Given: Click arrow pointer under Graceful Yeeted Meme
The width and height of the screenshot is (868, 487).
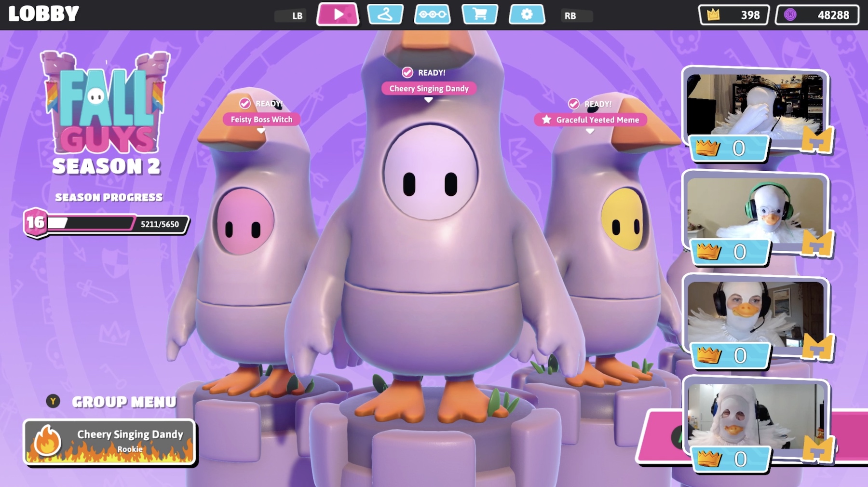Looking at the screenshot, I should click(x=590, y=131).
